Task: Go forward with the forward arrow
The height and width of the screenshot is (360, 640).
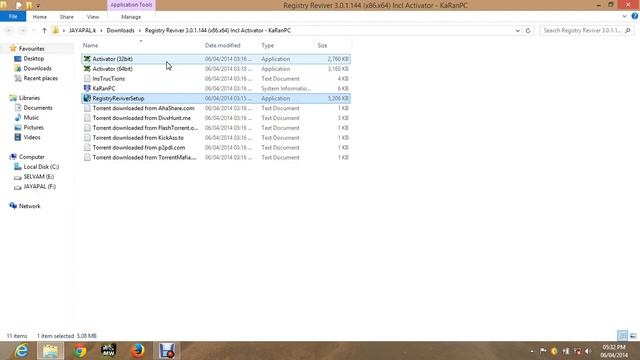Action: (x=22, y=31)
